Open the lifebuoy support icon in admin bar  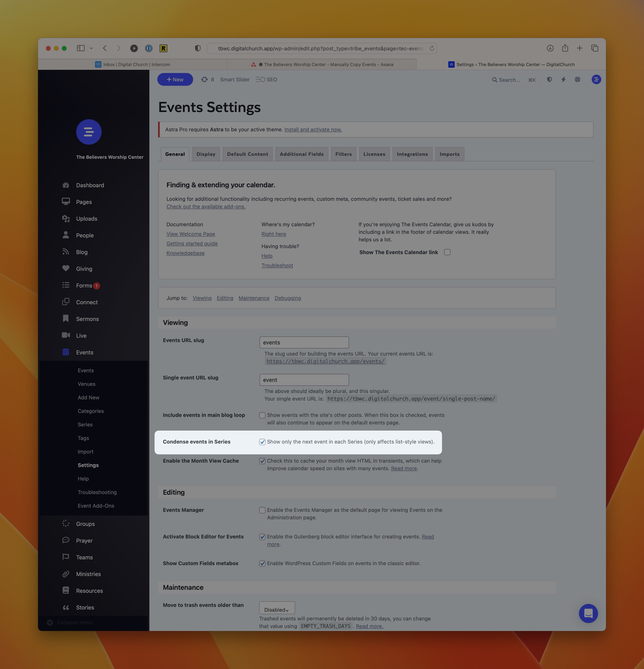(x=577, y=80)
